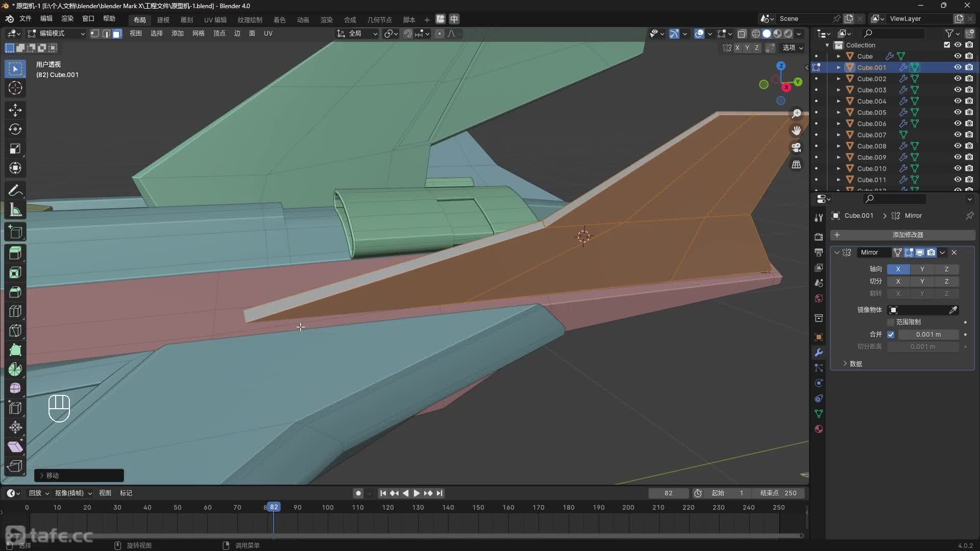Enable the range limit checkbox

(891, 322)
